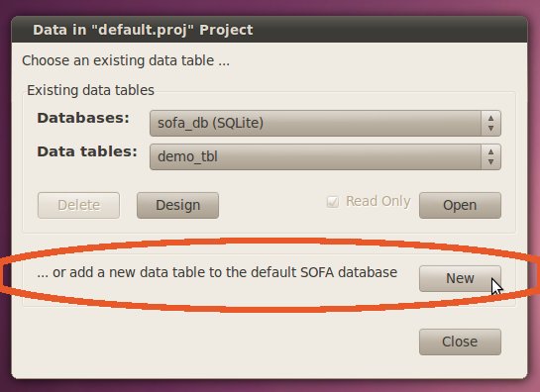The height and width of the screenshot is (392, 540).
Task: Click the greyed-out Delete button
Action: coord(79,206)
